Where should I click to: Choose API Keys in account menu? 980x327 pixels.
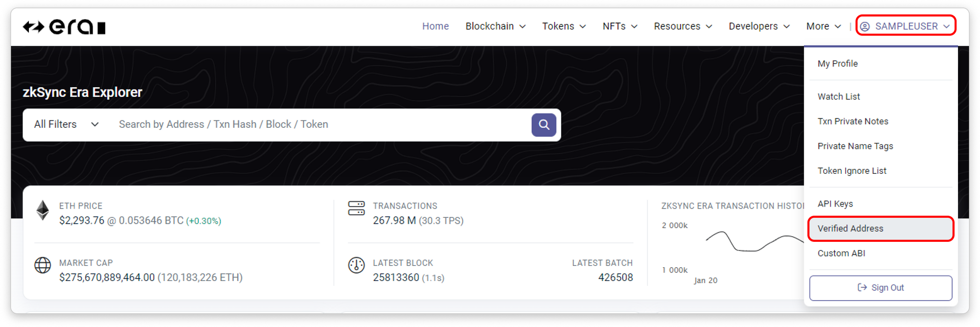[x=835, y=204]
